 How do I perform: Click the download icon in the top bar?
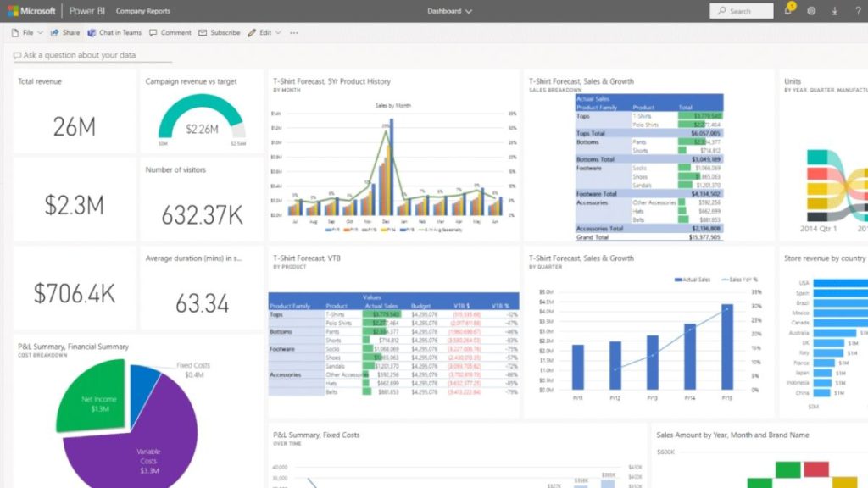click(836, 10)
